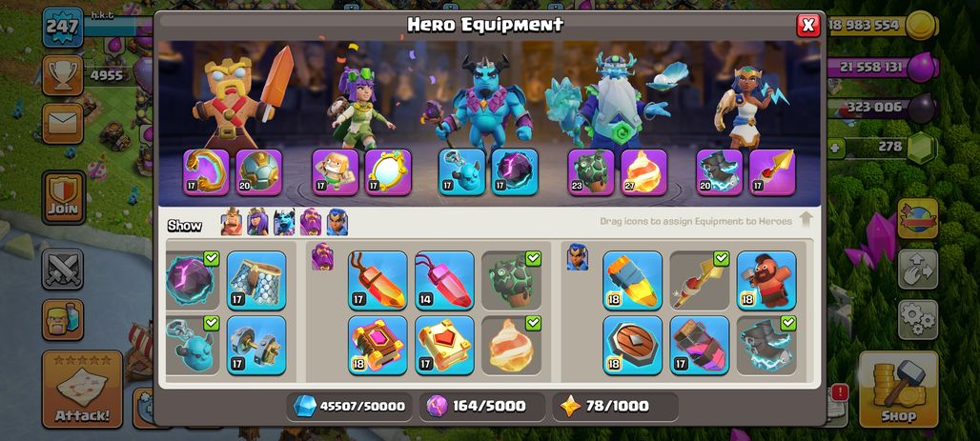Toggle Minion Prince filter in Show row

click(x=284, y=222)
